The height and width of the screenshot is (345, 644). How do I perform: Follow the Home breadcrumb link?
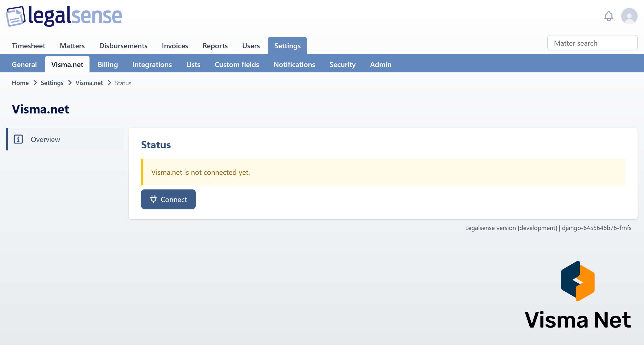pyautogui.click(x=20, y=83)
